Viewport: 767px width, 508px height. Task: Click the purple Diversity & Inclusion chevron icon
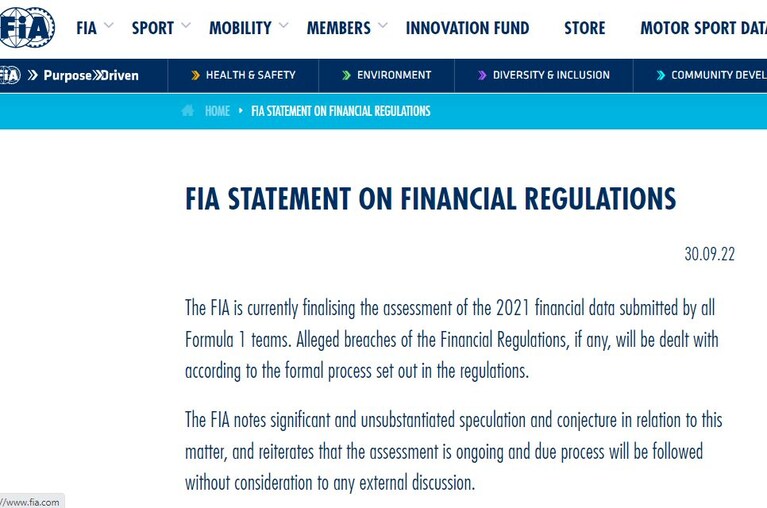coord(482,75)
